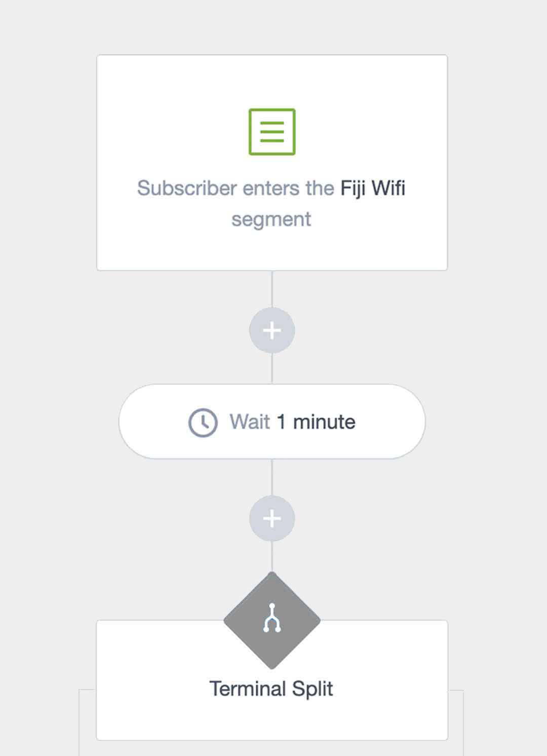Click the connector line below the trigger card

click(x=272, y=289)
